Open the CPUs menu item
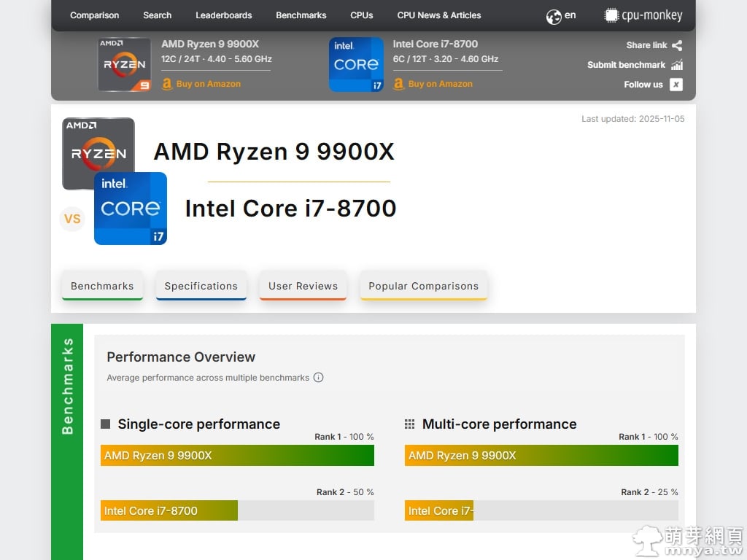This screenshot has height=560, width=747. coord(361,15)
